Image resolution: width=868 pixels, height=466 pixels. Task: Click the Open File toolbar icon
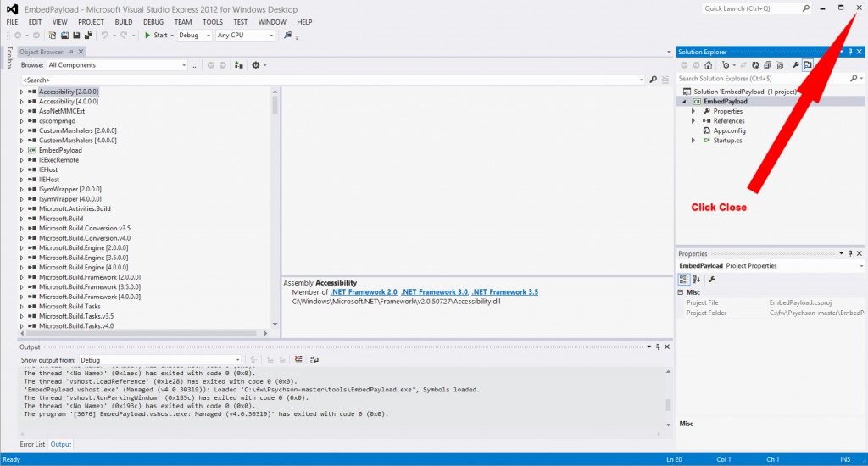pos(64,35)
